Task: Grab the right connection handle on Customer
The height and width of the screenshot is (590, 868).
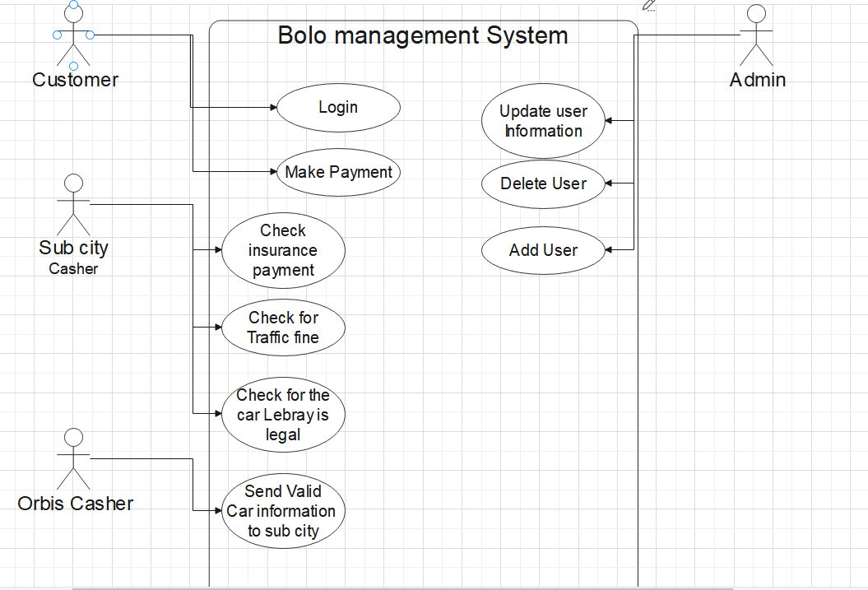Action: tap(91, 35)
